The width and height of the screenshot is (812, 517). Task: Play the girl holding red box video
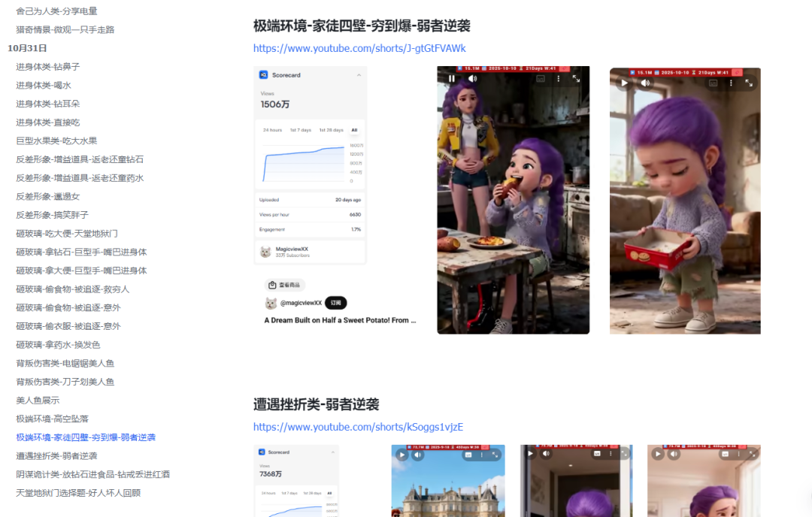[625, 83]
